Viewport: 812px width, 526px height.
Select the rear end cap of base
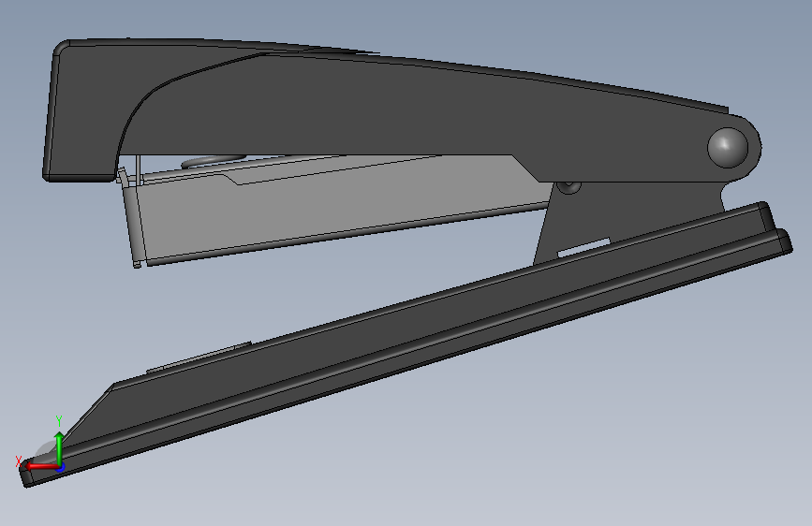click(x=769, y=216)
